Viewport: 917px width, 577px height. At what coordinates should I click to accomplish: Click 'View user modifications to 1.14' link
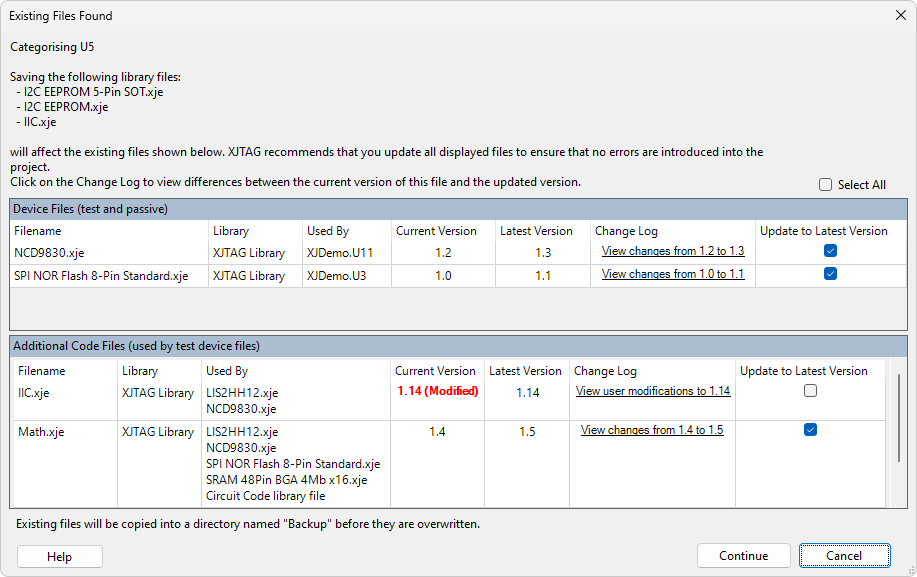coord(652,391)
